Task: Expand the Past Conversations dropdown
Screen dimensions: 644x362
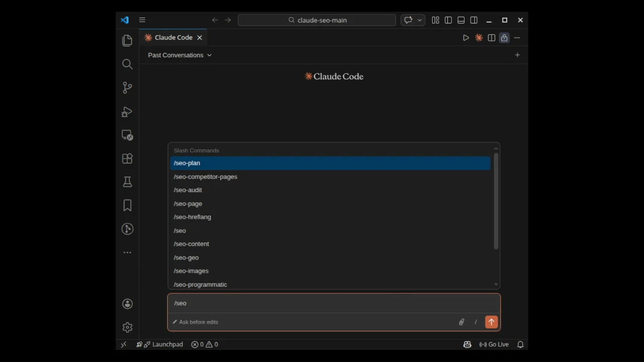Action: 180,55
